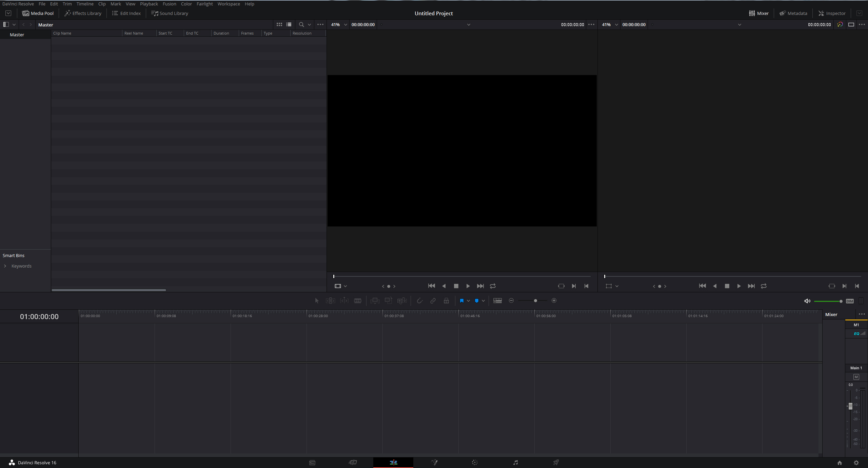
Task: Play the source viewer clip
Action: pos(468,286)
